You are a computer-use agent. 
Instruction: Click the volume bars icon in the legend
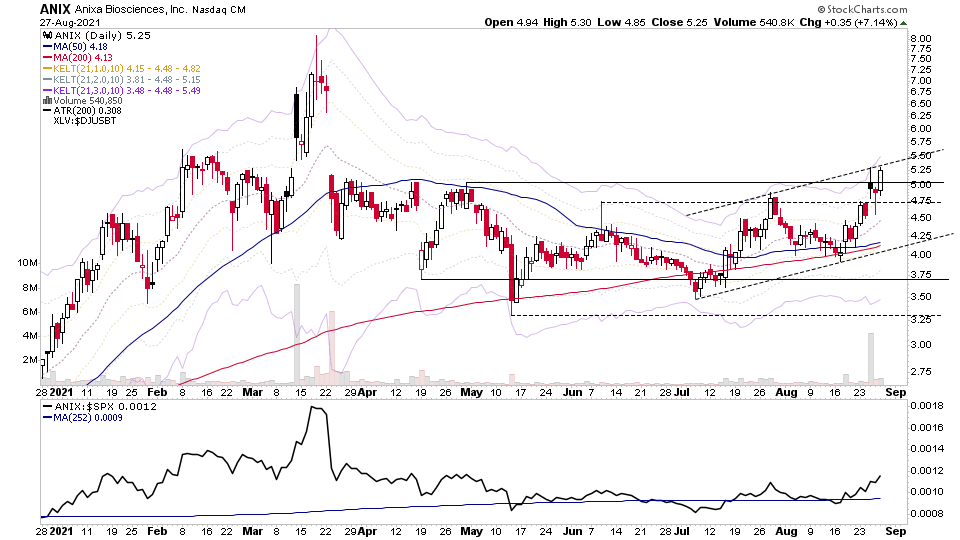tap(47, 100)
